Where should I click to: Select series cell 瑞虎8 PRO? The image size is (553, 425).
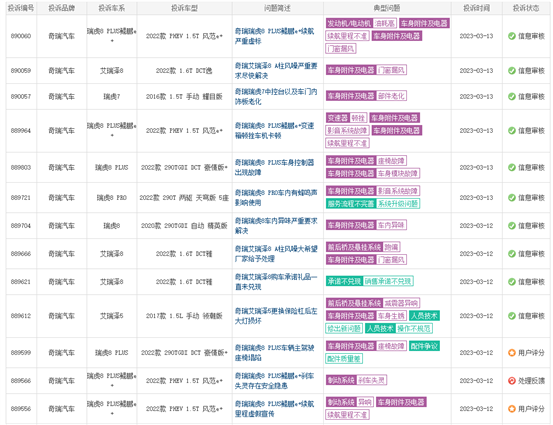pos(111,198)
